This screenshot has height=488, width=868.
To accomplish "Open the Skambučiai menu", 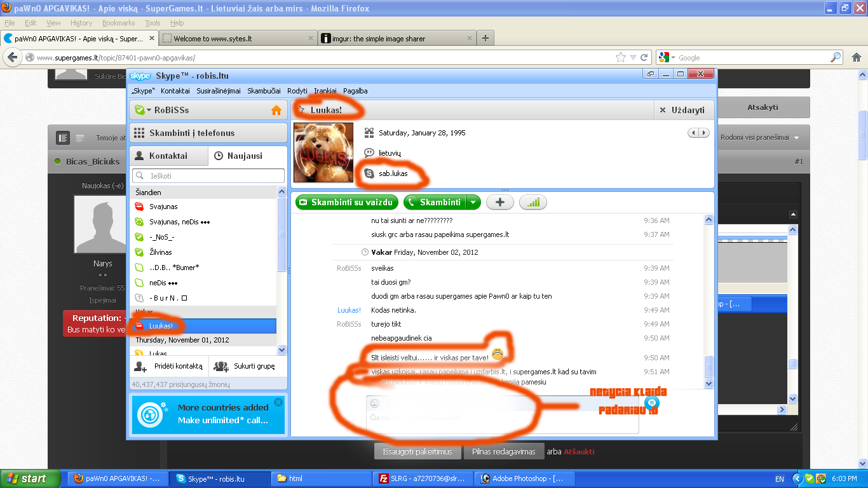I will pyautogui.click(x=264, y=91).
